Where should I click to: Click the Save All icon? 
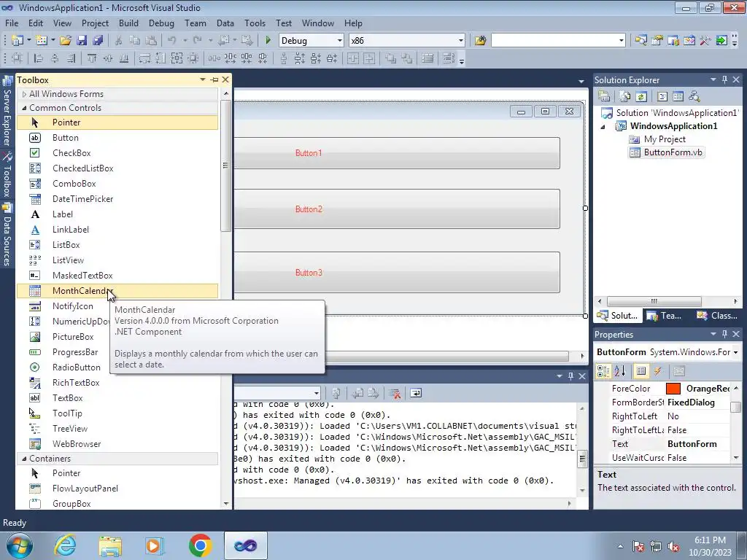[98, 41]
